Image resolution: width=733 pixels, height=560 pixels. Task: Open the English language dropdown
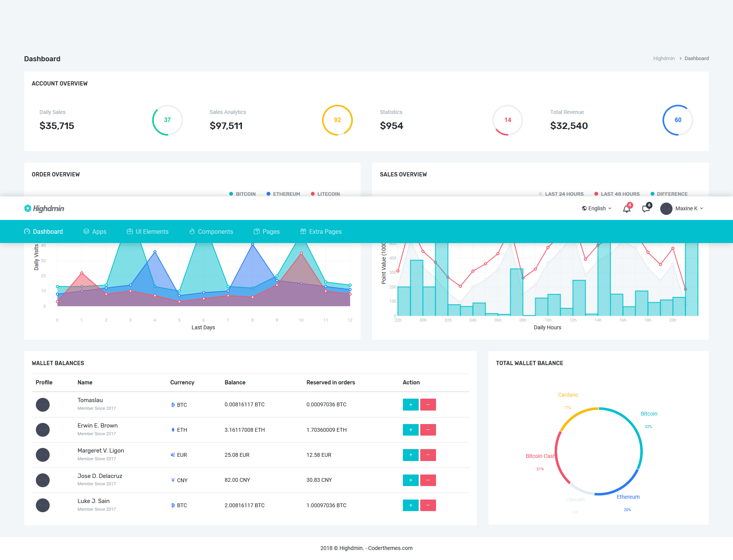[597, 208]
